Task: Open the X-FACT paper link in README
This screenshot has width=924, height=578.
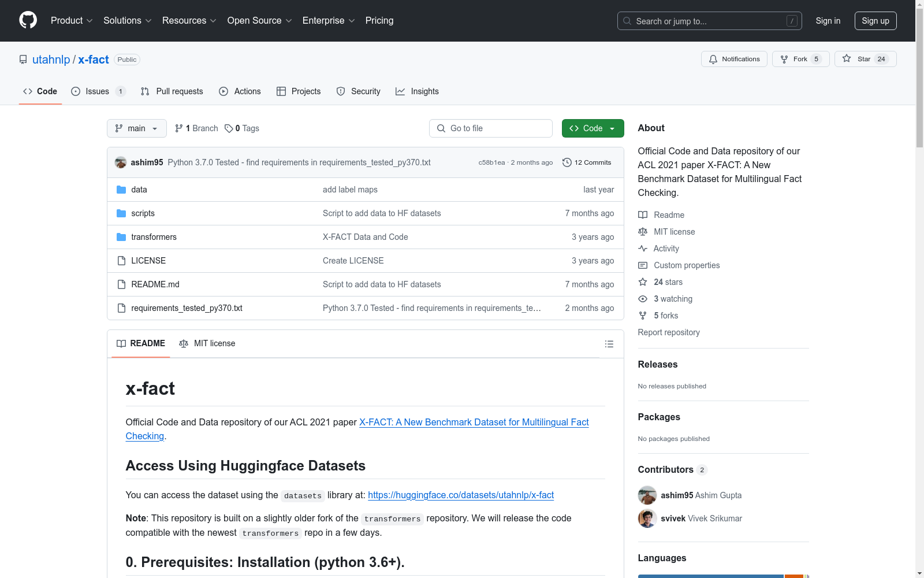Action: 357,429
